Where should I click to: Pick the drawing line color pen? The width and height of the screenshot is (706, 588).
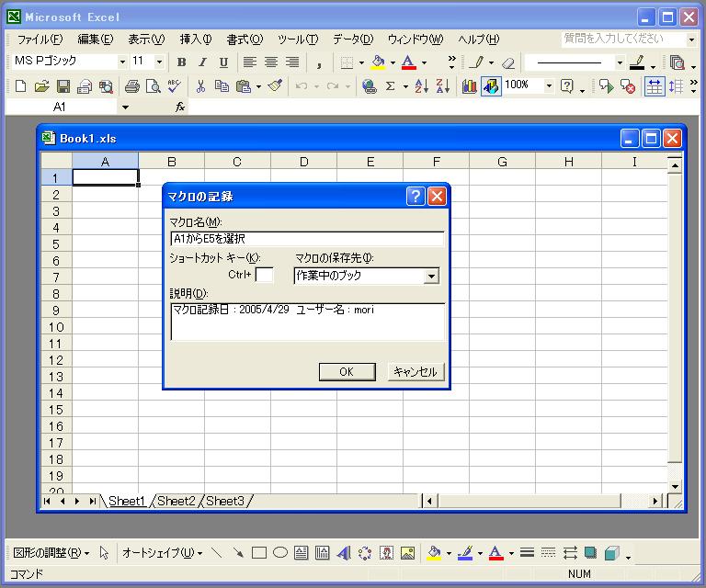point(466,552)
